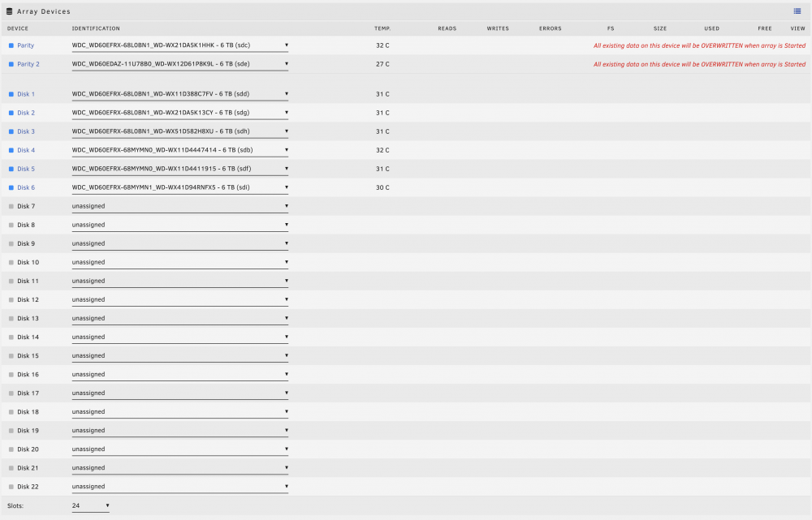Click the blue status square beside Disk 5
The height and width of the screenshot is (520, 812).
click(x=11, y=169)
